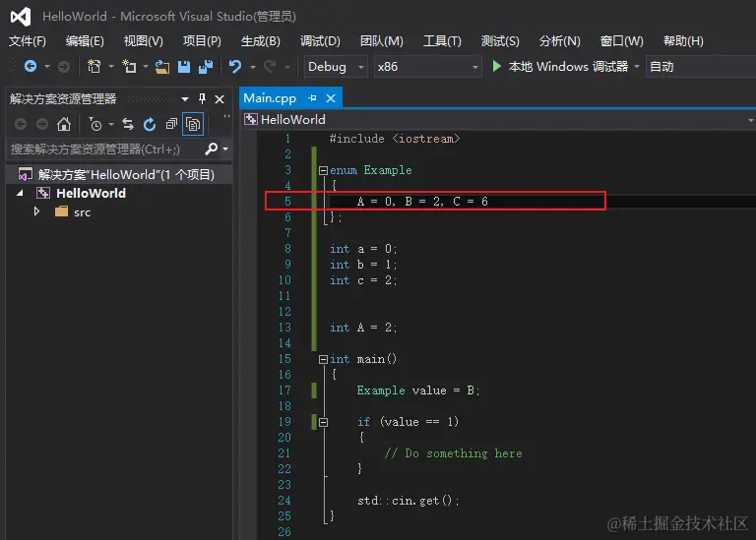Open the 测试(S) menu

(500, 41)
